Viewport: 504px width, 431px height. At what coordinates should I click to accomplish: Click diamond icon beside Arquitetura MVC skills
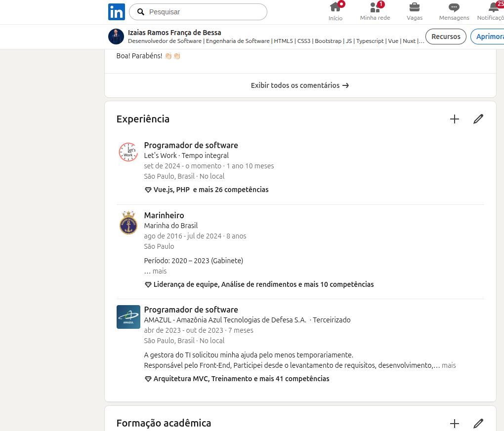coord(148,379)
